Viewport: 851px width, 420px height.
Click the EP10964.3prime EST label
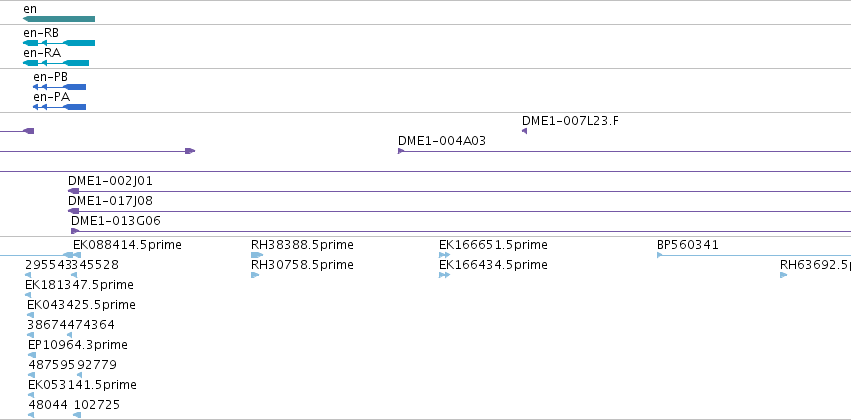78,345
